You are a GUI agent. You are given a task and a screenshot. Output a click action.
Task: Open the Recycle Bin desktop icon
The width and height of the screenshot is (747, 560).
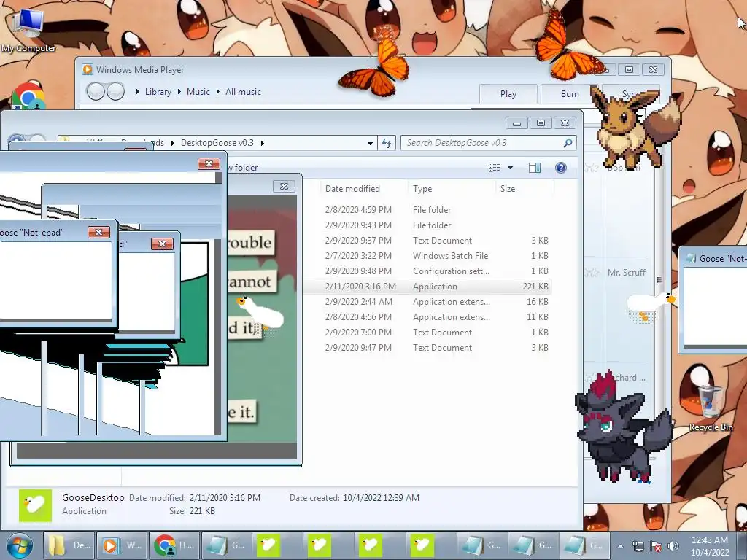711,408
